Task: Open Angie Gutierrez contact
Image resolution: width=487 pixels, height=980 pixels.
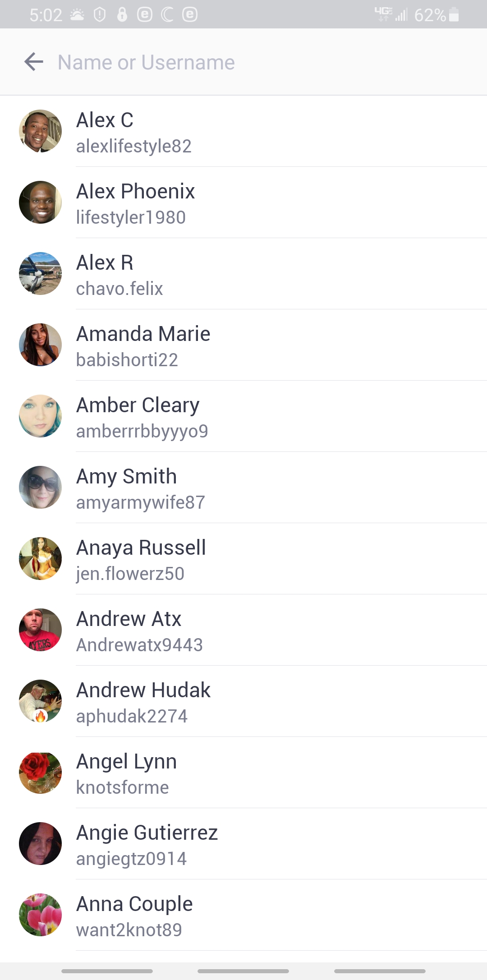Action: [243, 844]
